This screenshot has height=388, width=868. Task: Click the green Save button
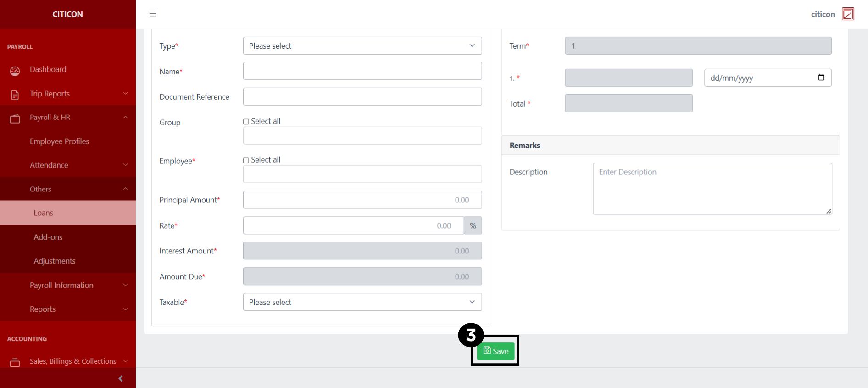[495, 351]
